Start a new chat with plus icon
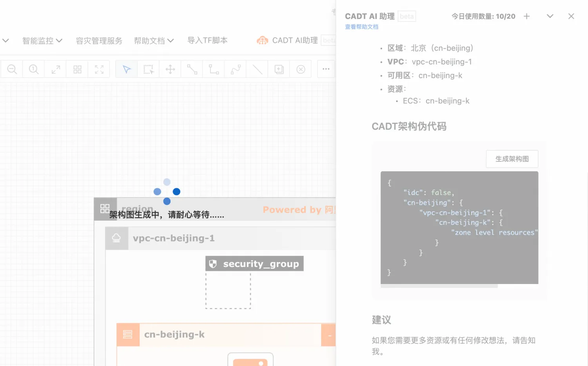588x366 pixels. tap(527, 16)
